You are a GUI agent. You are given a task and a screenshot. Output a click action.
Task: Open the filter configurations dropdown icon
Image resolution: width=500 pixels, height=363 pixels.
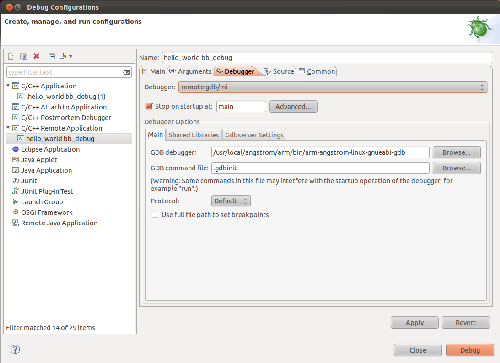(x=66, y=56)
